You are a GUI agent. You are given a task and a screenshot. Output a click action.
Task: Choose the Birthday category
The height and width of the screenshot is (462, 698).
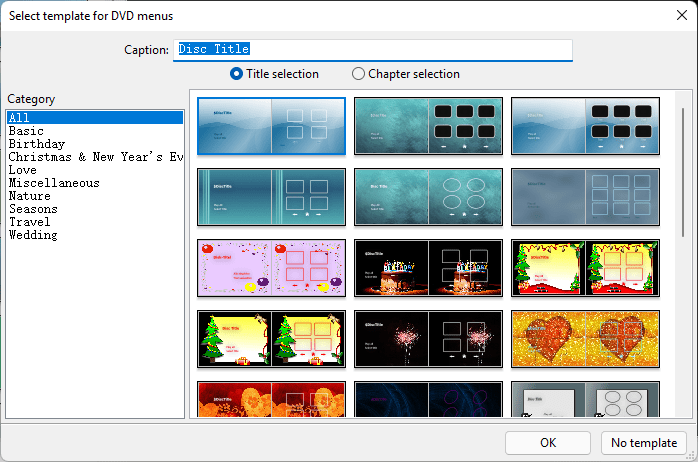coord(37,144)
